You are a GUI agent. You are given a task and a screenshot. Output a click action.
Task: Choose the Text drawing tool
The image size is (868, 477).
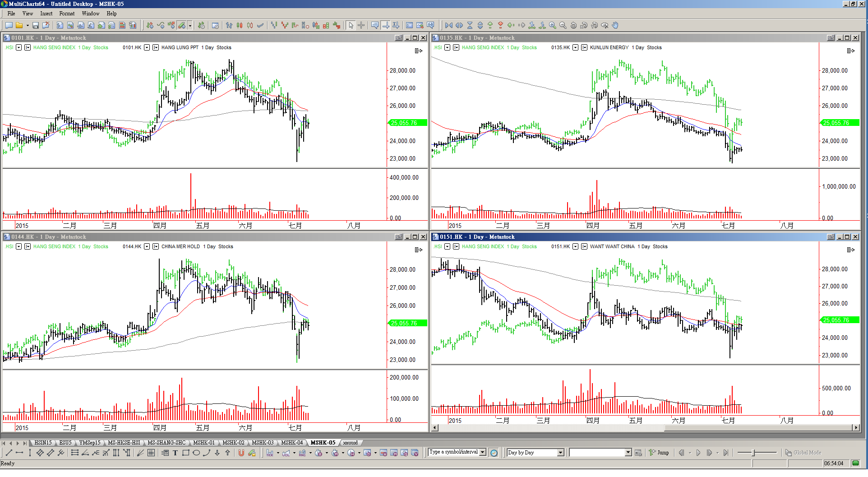175,453
